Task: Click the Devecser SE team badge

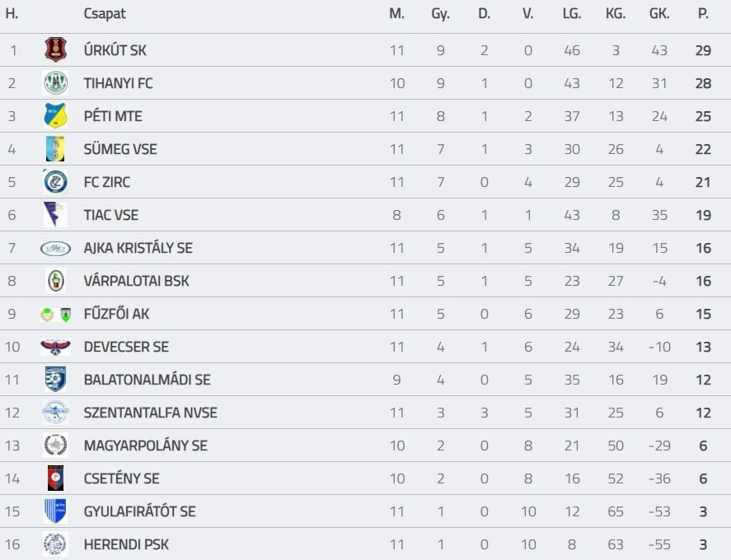Action: coord(55,347)
